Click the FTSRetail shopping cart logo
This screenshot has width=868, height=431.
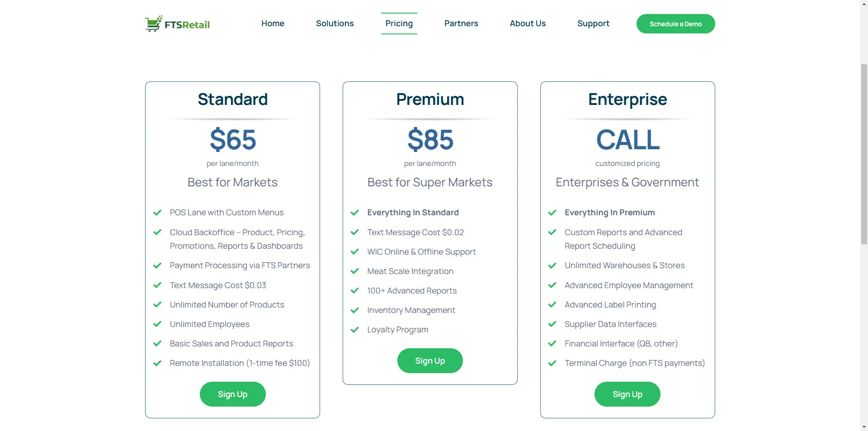click(177, 24)
